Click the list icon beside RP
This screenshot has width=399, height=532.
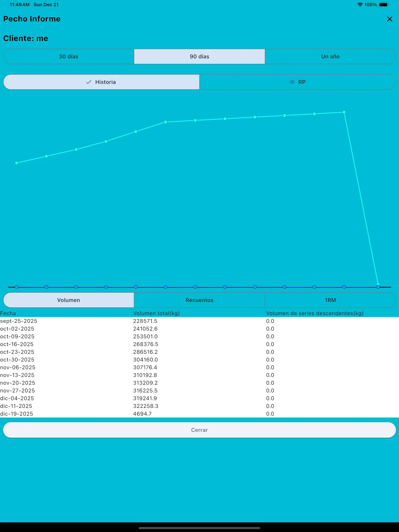(x=292, y=82)
